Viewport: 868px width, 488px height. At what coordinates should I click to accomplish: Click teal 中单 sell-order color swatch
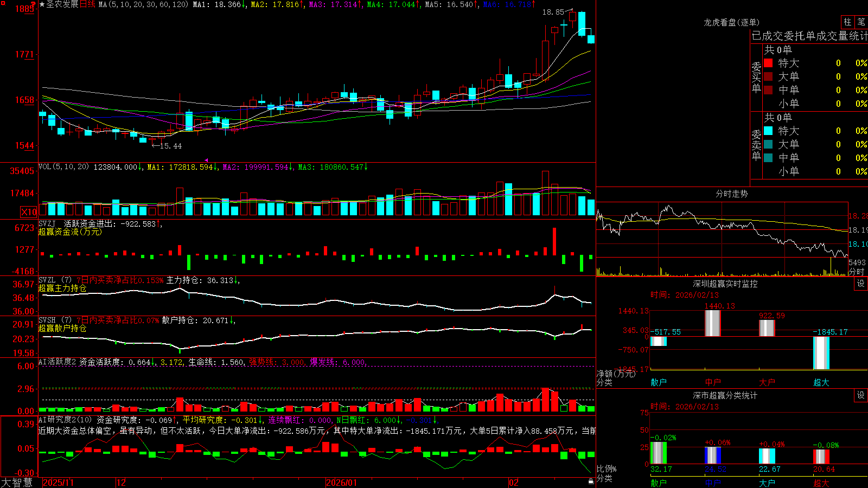click(768, 158)
